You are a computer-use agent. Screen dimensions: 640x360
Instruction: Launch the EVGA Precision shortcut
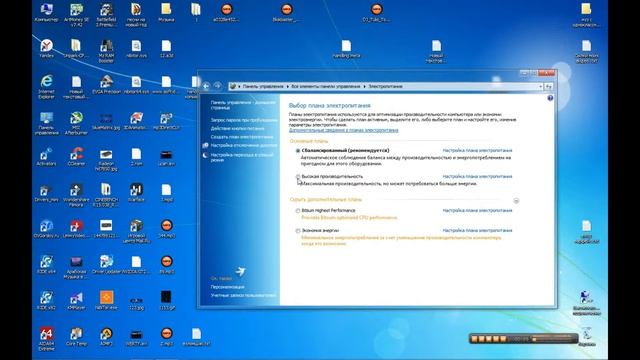click(x=106, y=84)
